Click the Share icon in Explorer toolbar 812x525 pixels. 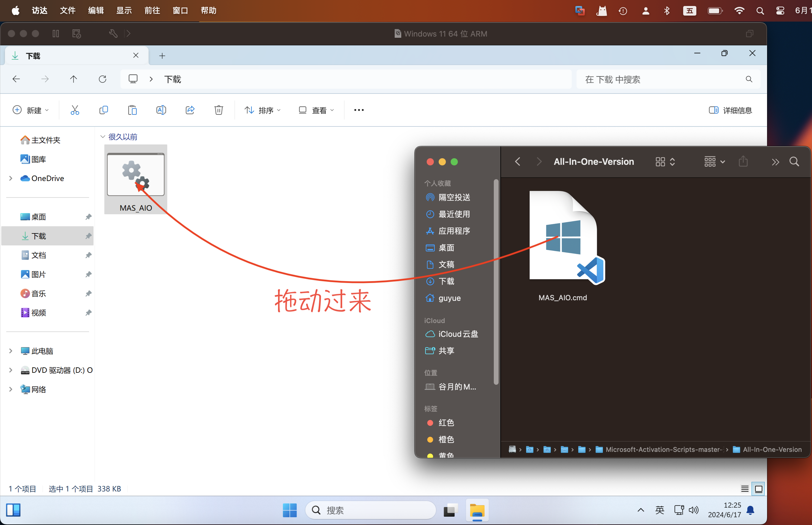click(190, 110)
